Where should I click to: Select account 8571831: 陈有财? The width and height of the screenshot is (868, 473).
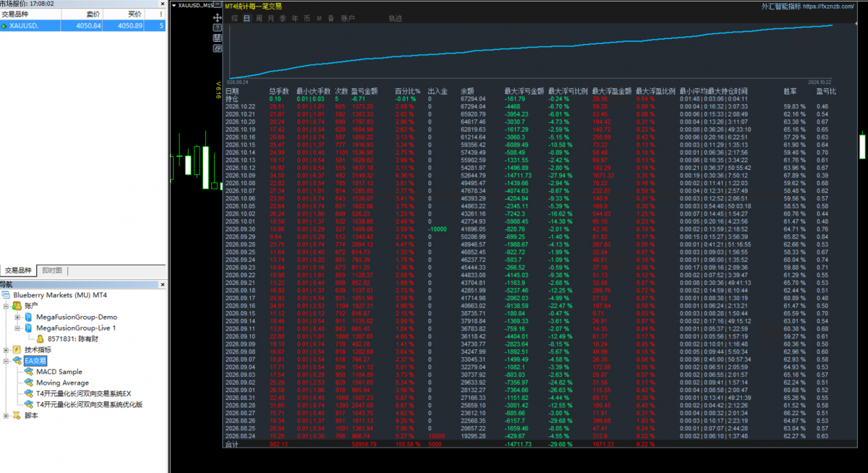[x=73, y=338]
